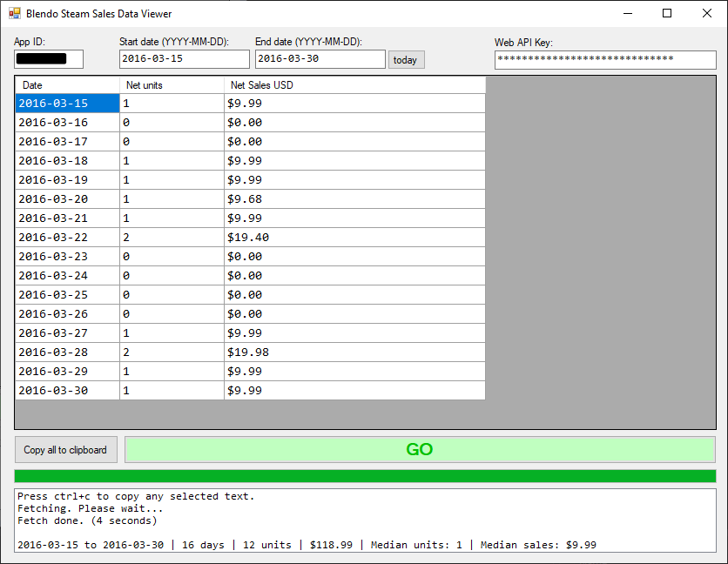Click the 'Fetching. Please wait...' log line
This screenshot has width=728, height=564.
pyautogui.click(x=90, y=508)
